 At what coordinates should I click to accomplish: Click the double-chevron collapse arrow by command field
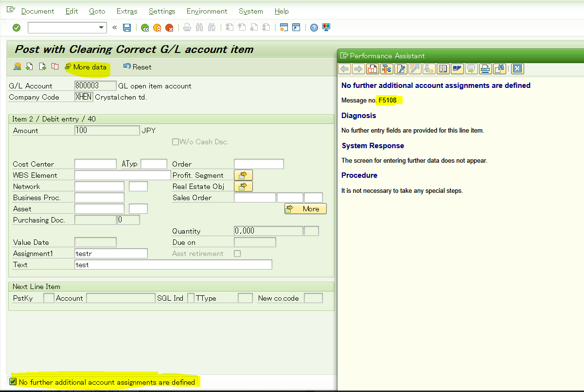pyautogui.click(x=115, y=28)
